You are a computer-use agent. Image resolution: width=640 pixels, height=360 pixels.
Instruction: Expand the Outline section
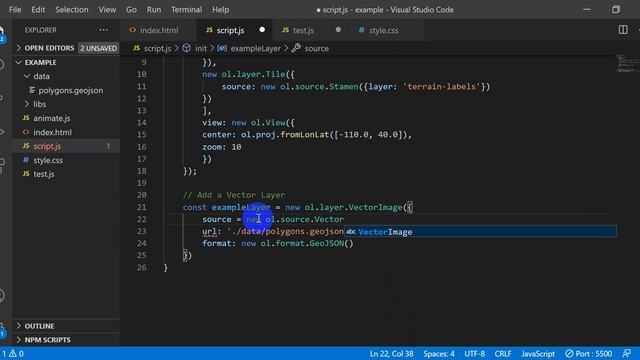39,326
